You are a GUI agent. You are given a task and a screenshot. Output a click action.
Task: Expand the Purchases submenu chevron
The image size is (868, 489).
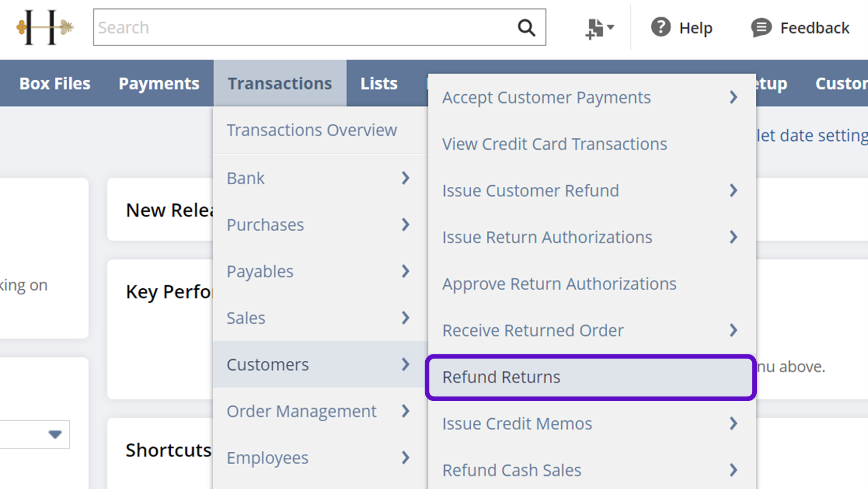click(x=406, y=225)
